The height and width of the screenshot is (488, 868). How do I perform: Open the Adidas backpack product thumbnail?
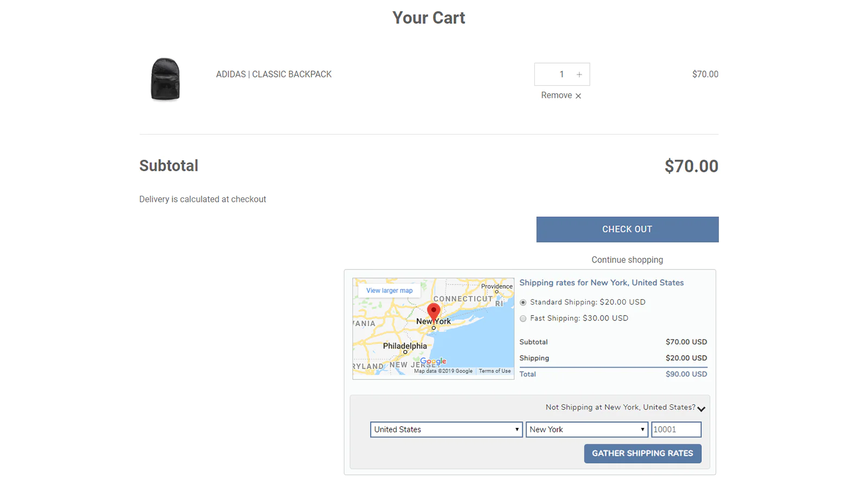pyautogui.click(x=165, y=79)
